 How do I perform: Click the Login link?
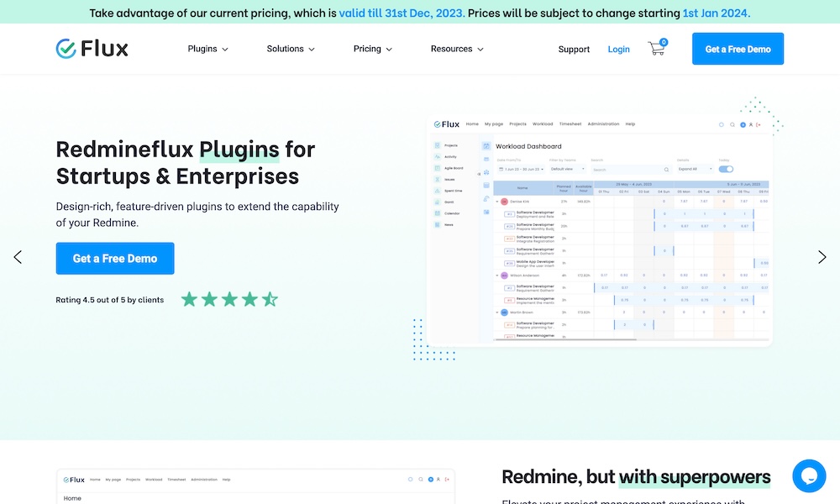pyautogui.click(x=618, y=50)
